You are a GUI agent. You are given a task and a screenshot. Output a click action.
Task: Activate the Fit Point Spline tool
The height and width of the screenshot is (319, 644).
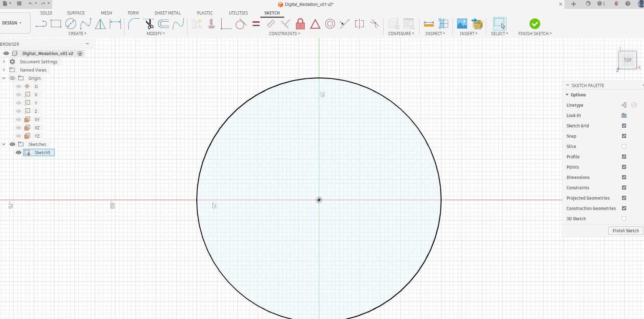click(x=85, y=24)
